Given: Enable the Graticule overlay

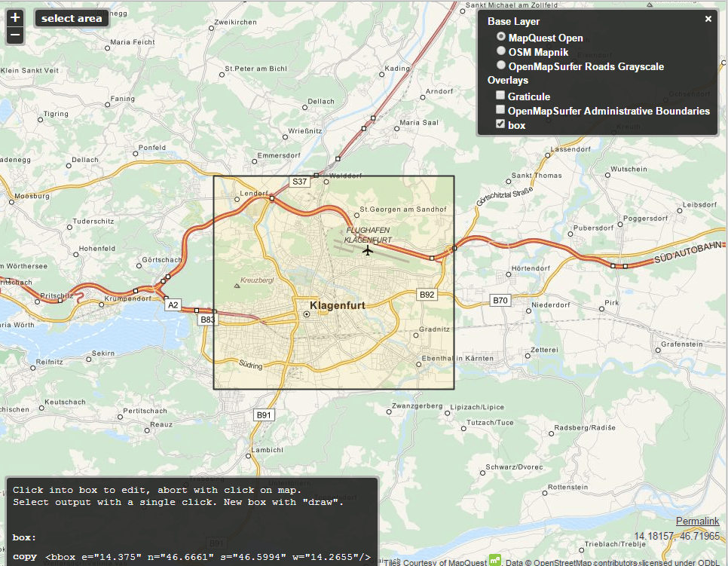Looking at the screenshot, I should pos(500,95).
